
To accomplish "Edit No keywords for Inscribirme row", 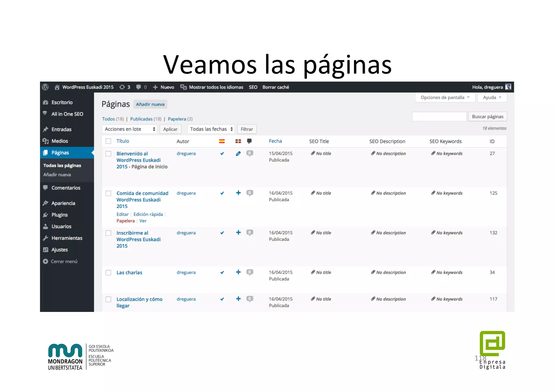I will point(447,233).
